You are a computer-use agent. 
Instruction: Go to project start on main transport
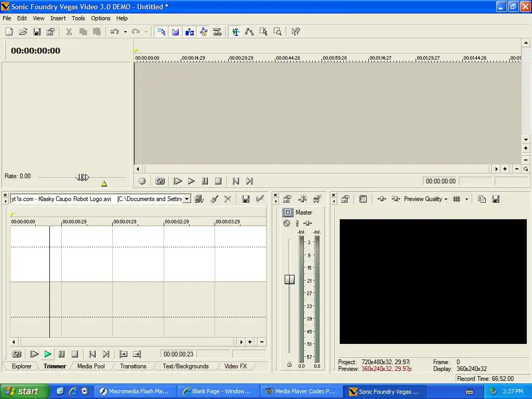pos(236,181)
